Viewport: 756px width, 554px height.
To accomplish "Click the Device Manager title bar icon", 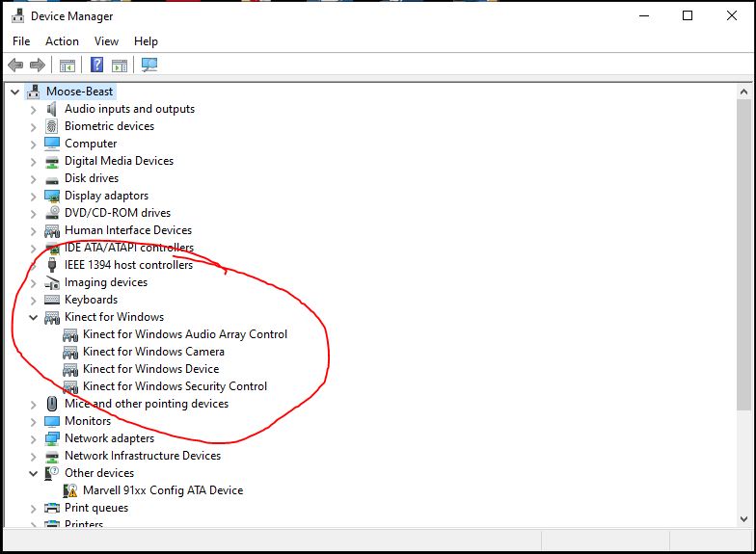I will point(17,15).
